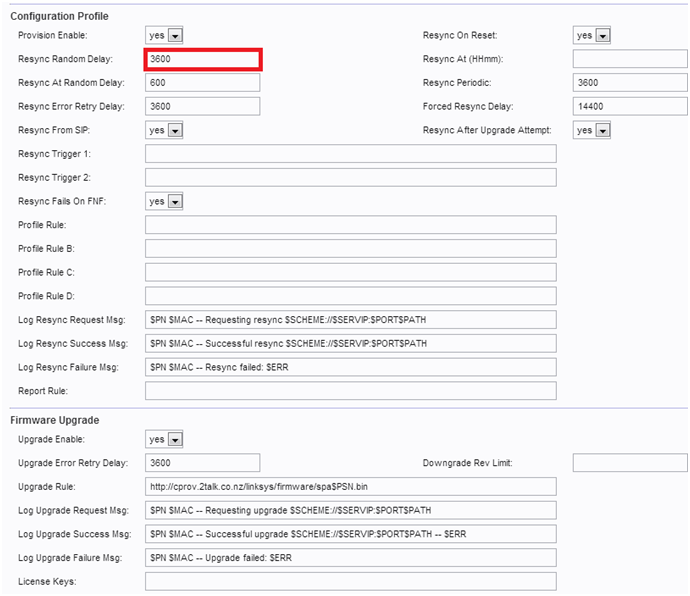Open the Provision Enable dropdown
Screen dimensions: 690x596
click(x=165, y=35)
